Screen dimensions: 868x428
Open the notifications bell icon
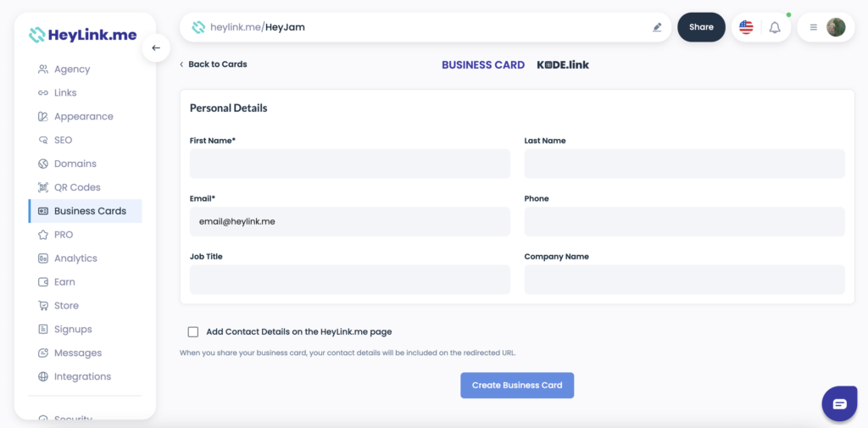pos(775,27)
